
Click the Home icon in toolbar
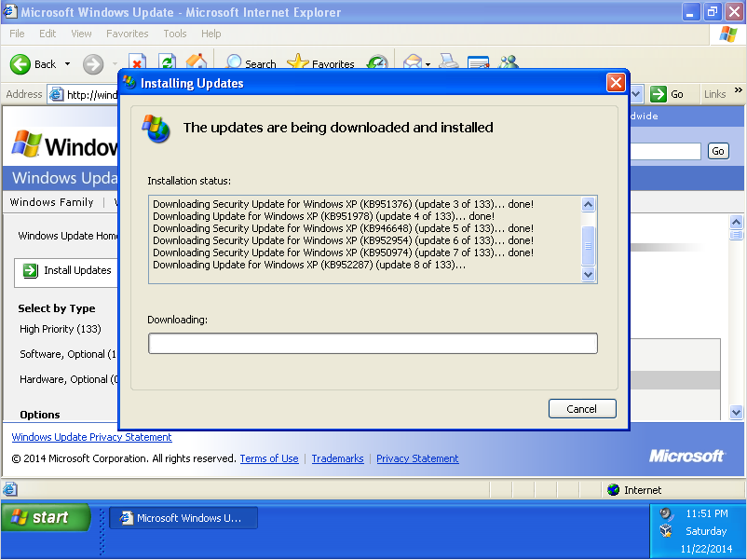[197, 61]
